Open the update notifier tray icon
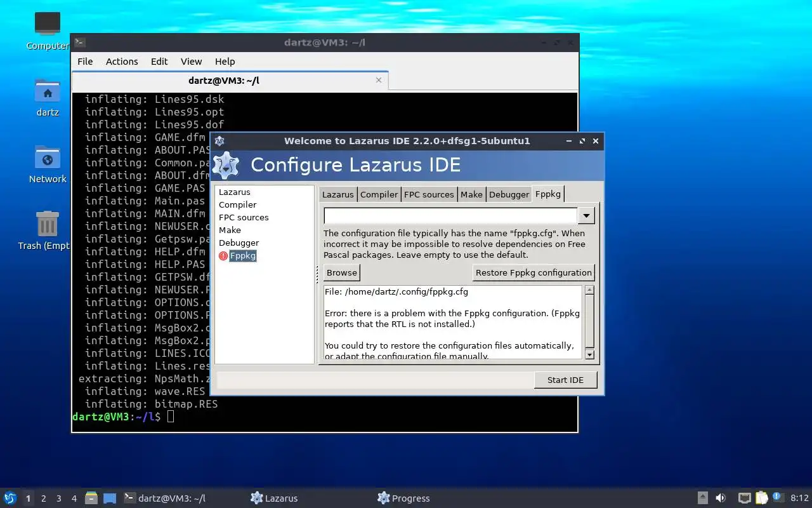The image size is (812, 508). tap(778, 498)
